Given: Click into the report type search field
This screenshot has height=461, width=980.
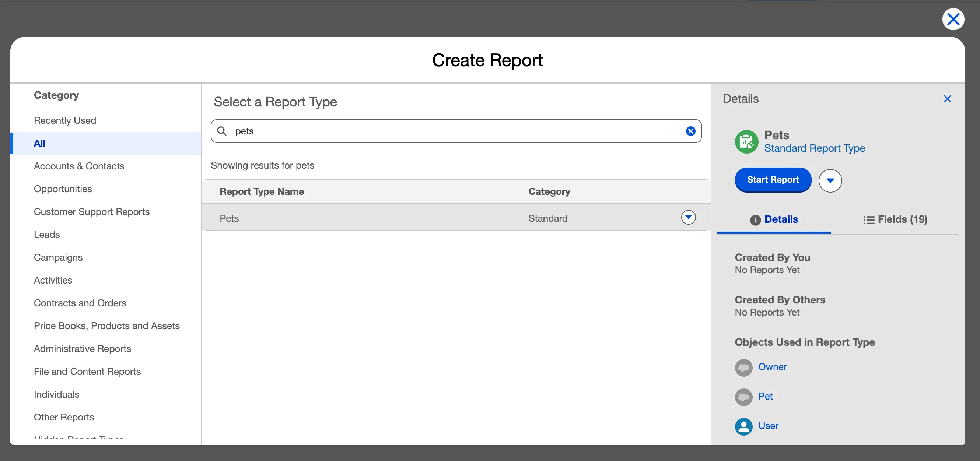Looking at the screenshot, I should [456, 131].
